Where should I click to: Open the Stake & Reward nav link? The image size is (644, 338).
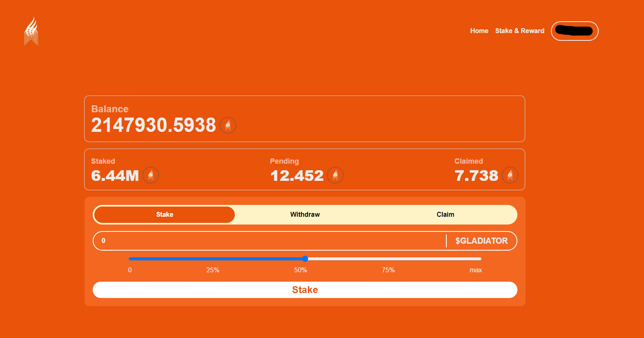(x=519, y=31)
